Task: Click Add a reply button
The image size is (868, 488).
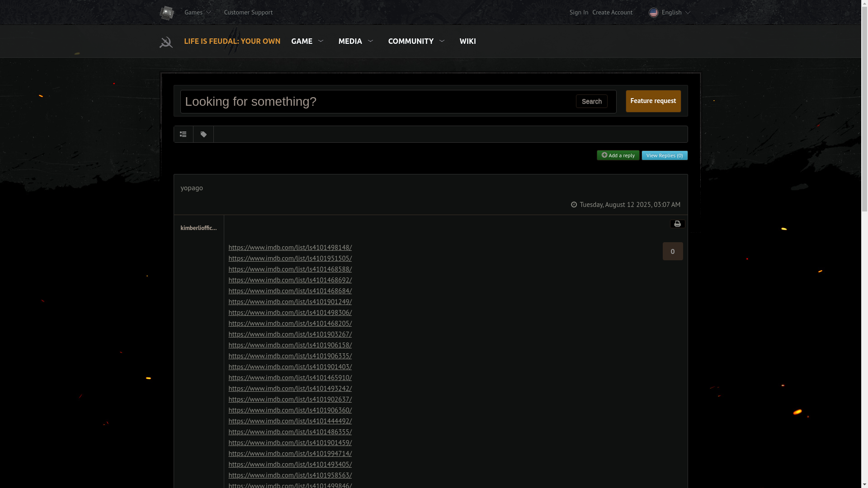Action: click(x=618, y=155)
